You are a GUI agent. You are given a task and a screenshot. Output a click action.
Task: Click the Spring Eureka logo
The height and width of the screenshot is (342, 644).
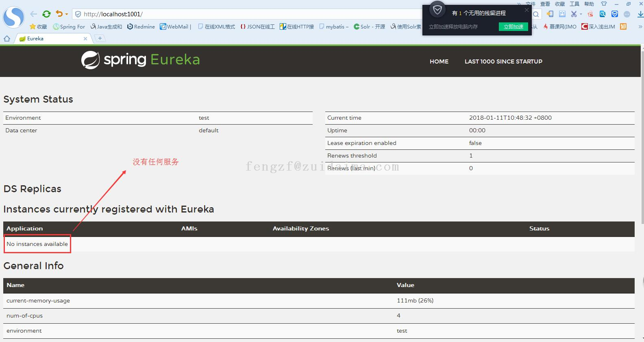tap(140, 60)
